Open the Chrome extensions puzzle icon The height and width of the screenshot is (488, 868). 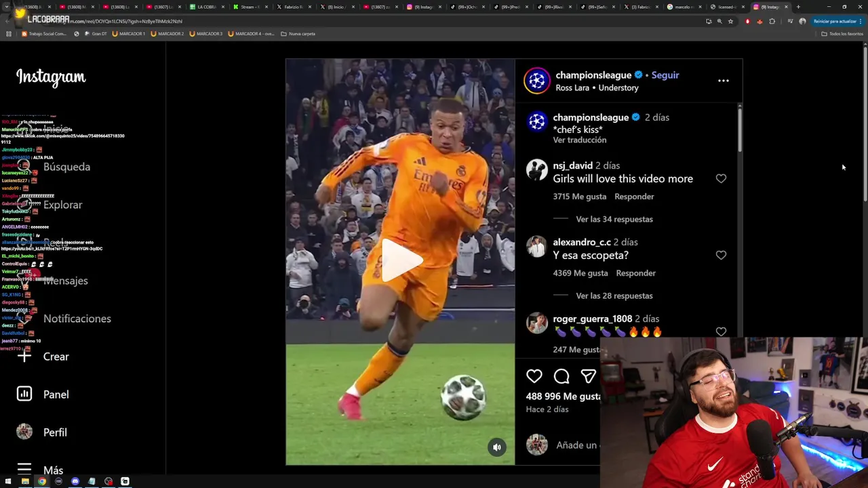click(772, 21)
